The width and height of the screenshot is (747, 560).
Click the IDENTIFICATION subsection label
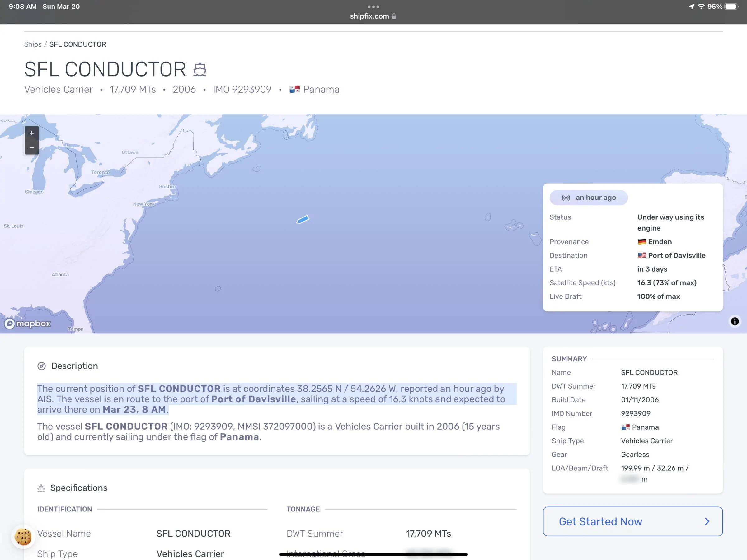(x=64, y=509)
